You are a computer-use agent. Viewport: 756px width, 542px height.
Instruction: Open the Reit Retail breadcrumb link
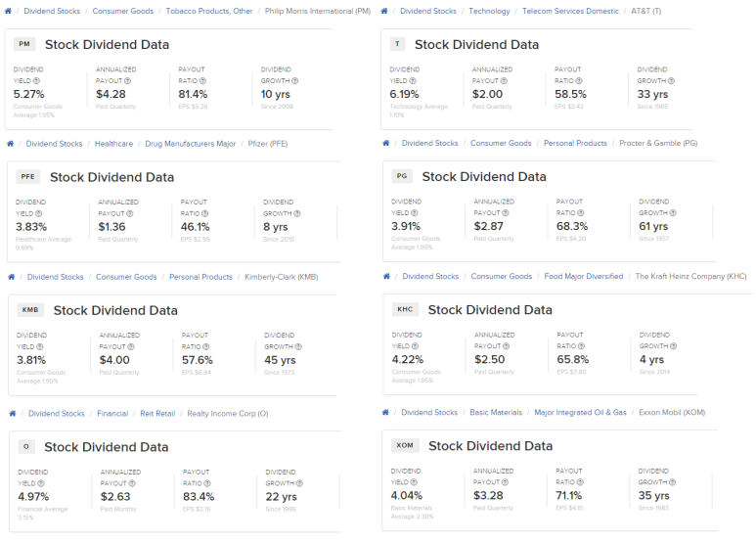(x=157, y=413)
